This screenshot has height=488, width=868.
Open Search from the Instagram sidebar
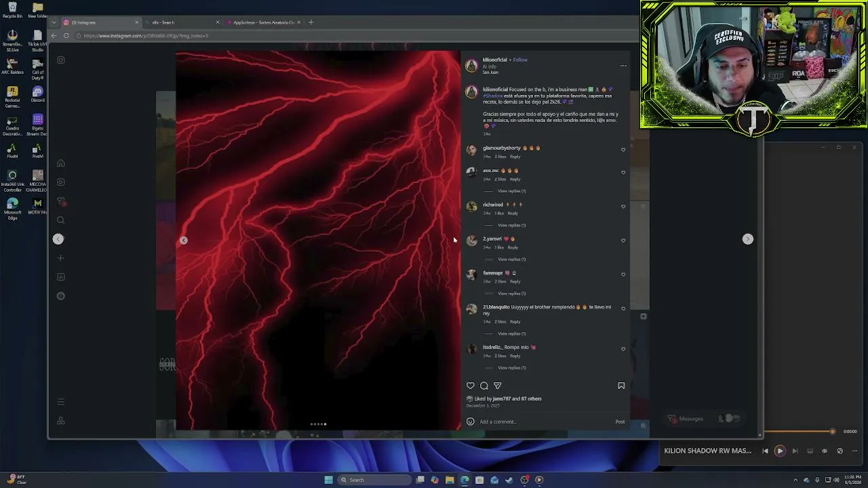[60, 220]
